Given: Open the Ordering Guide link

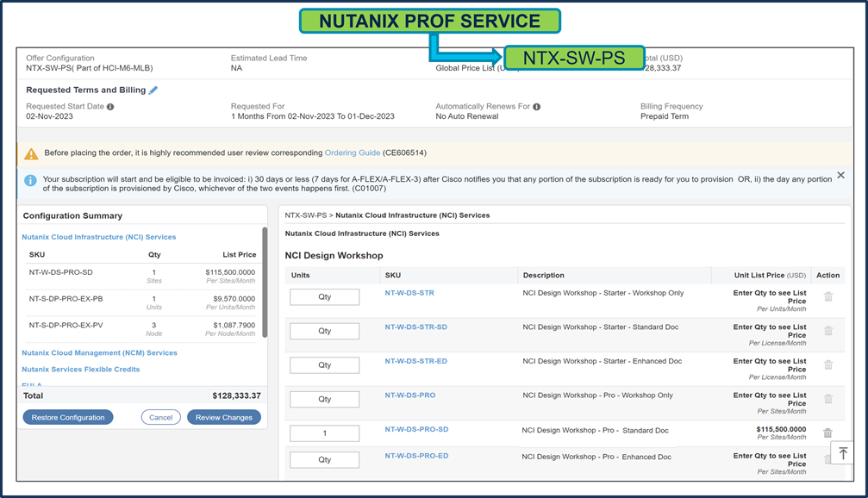Looking at the screenshot, I should (352, 153).
